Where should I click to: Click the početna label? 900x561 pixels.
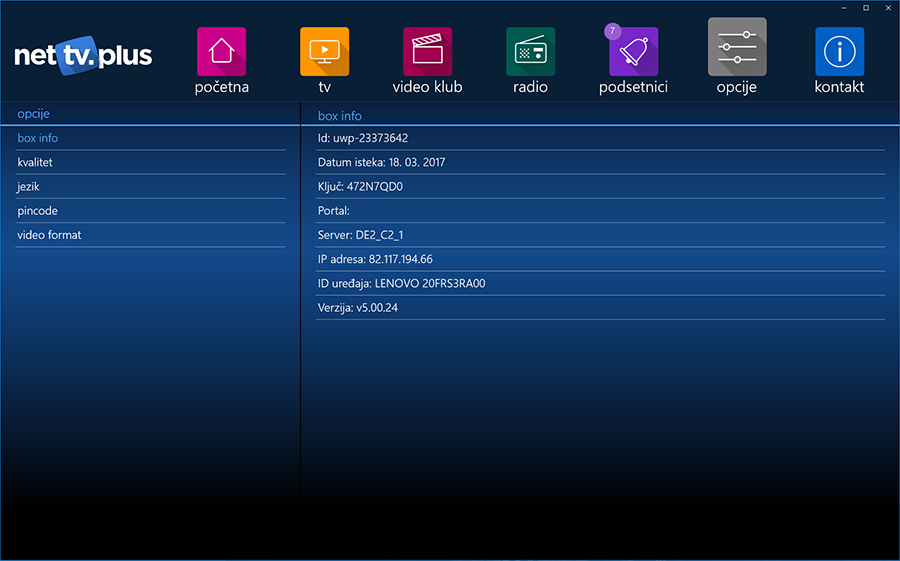tap(222, 87)
